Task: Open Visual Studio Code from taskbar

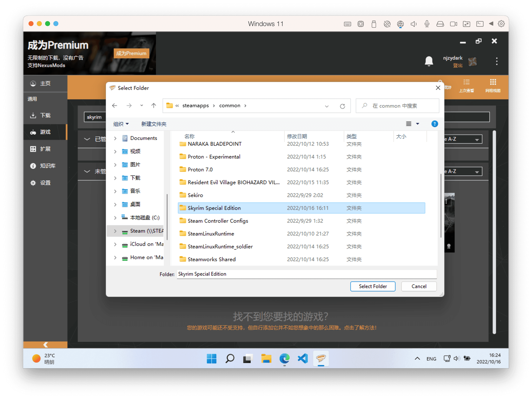Action: pos(303,359)
